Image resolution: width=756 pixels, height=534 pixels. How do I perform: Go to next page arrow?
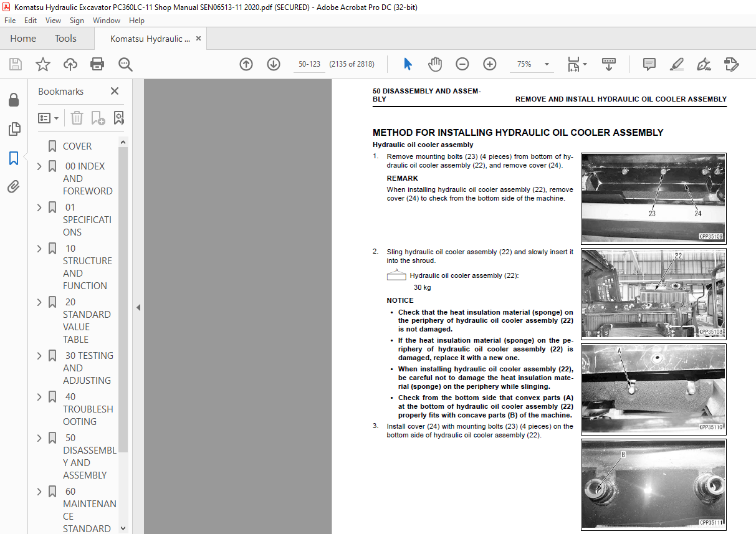(274, 64)
